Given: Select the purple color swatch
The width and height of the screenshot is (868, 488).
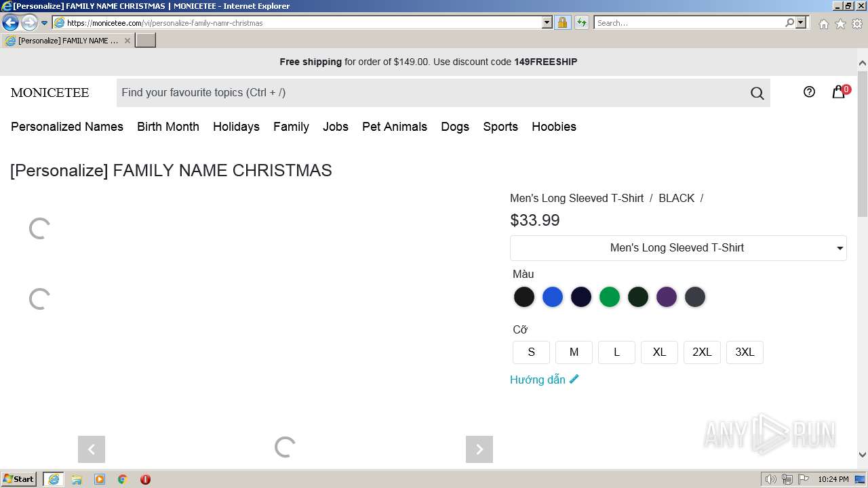Looking at the screenshot, I should [x=667, y=297].
